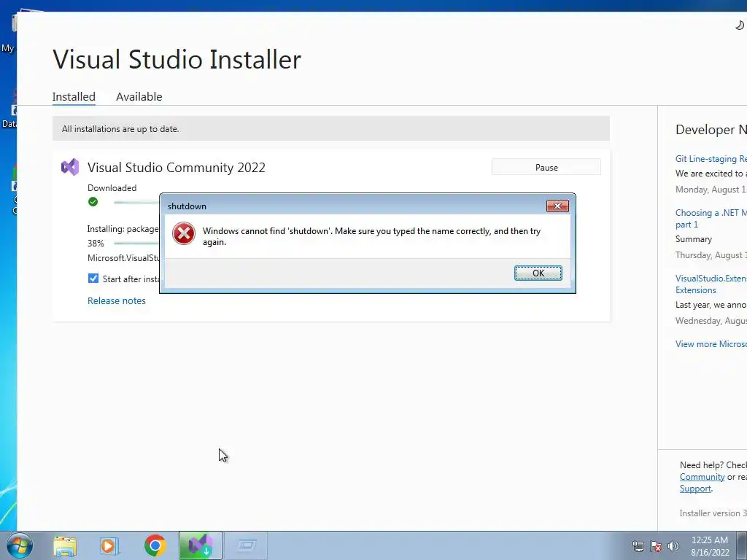This screenshot has width=747, height=560.
Task: Open the Action Center flag icon
Action: [656, 546]
